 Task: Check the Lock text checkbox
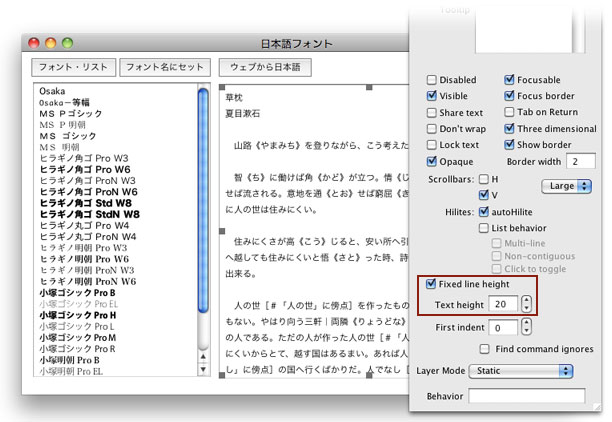[431, 145]
